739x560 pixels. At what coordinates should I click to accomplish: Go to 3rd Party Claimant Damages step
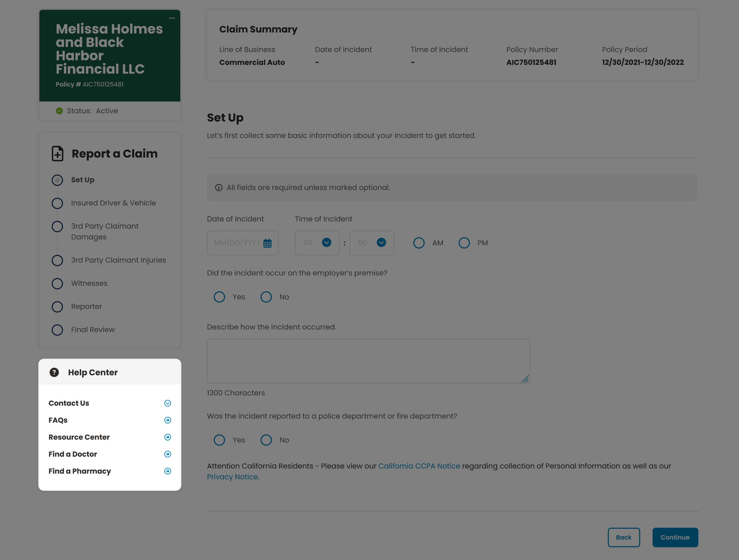105,231
